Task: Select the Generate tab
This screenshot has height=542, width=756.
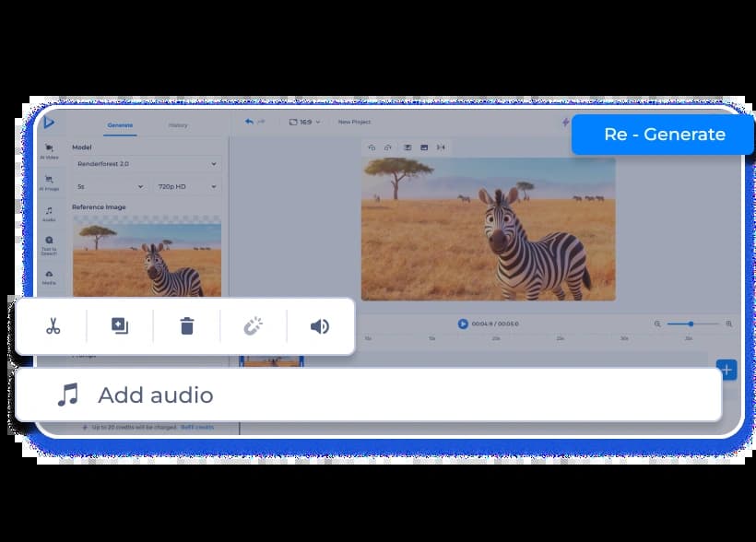Action: point(120,125)
